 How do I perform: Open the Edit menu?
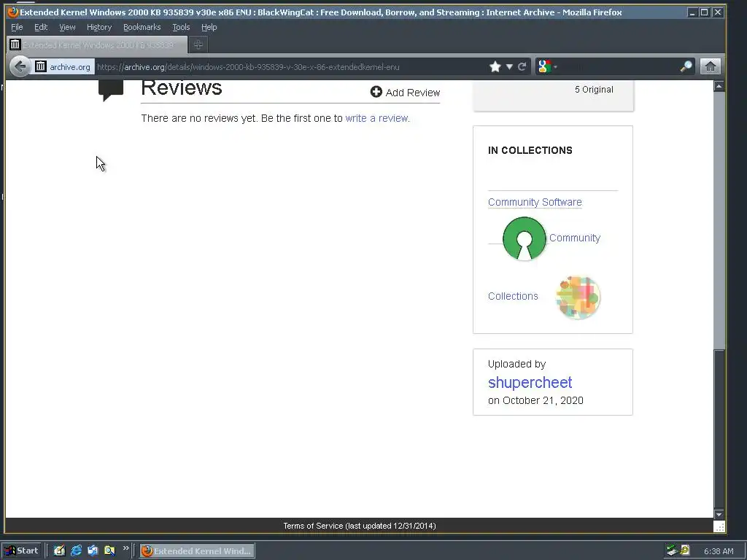click(41, 27)
